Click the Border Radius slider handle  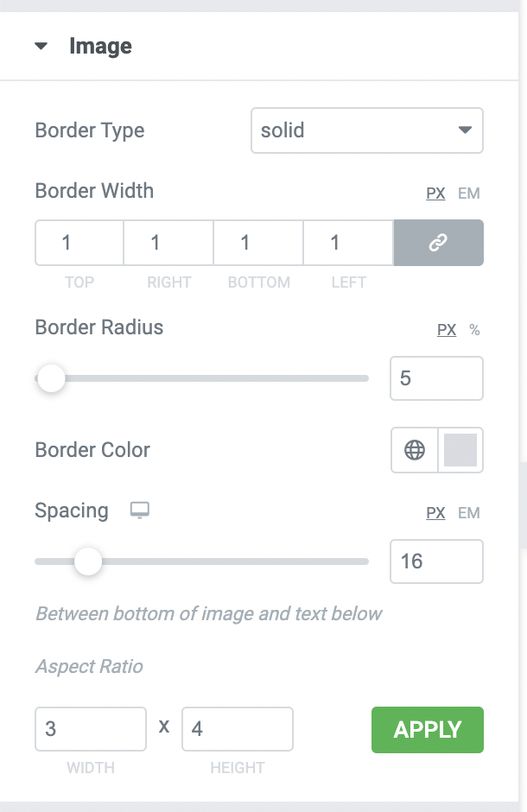pyautogui.click(x=51, y=378)
